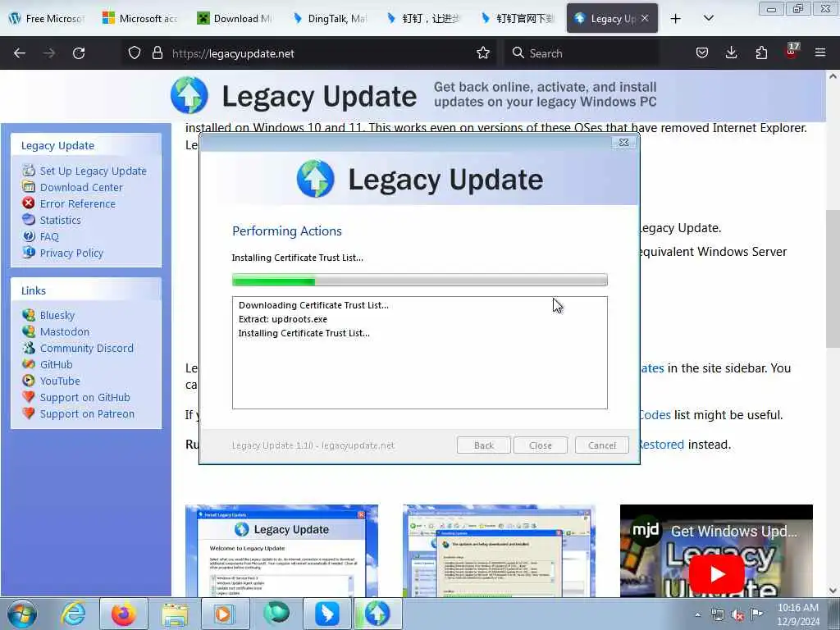Click the Close button in installer

click(x=540, y=445)
